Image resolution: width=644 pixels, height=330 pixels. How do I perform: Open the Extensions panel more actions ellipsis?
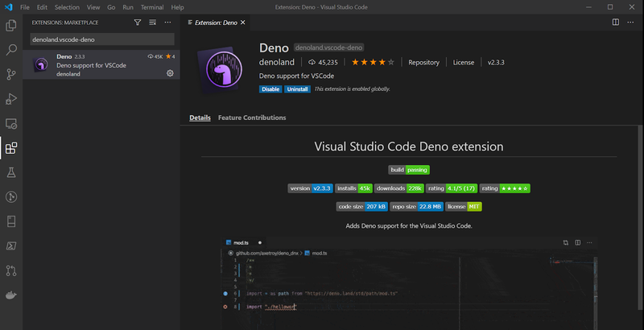pyautogui.click(x=167, y=23)
